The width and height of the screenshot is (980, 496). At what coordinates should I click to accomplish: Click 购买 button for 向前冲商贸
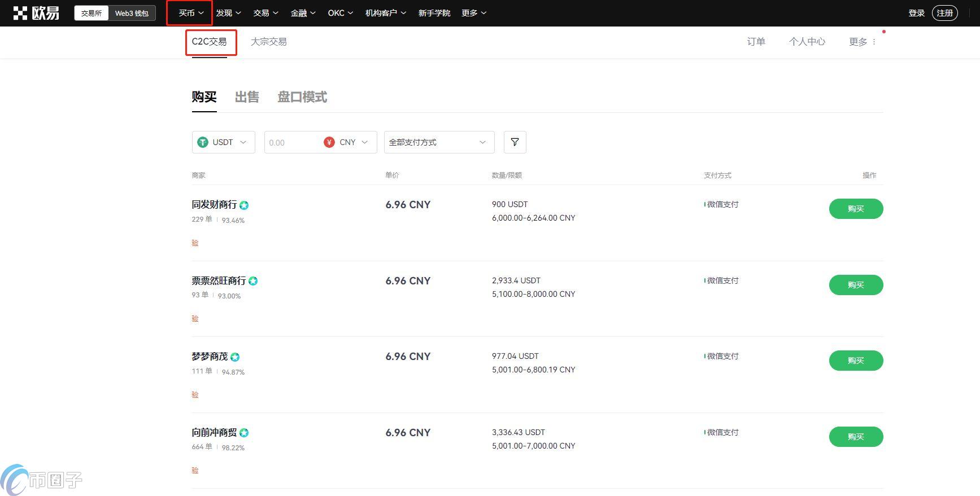point(856,437)
